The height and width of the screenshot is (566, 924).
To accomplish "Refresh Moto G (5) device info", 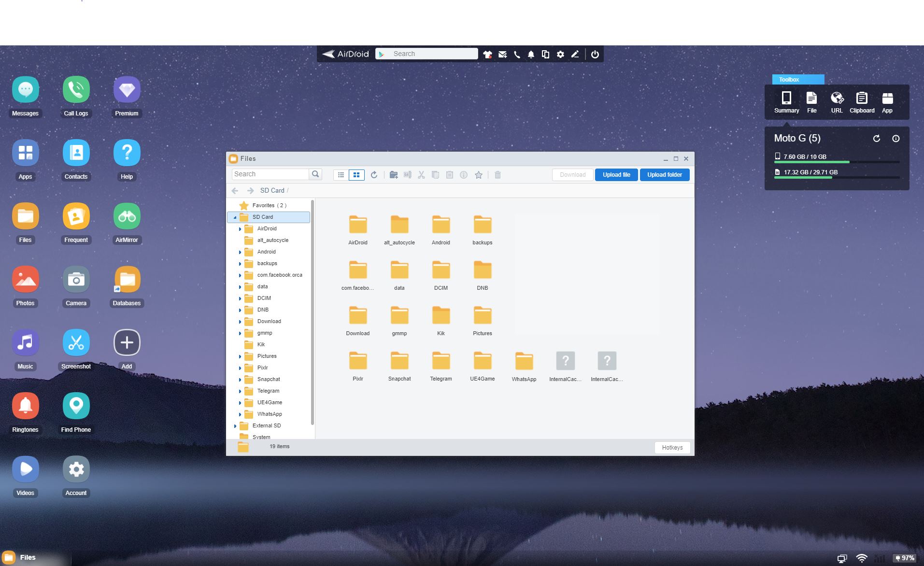I will [x=877, y=139].
